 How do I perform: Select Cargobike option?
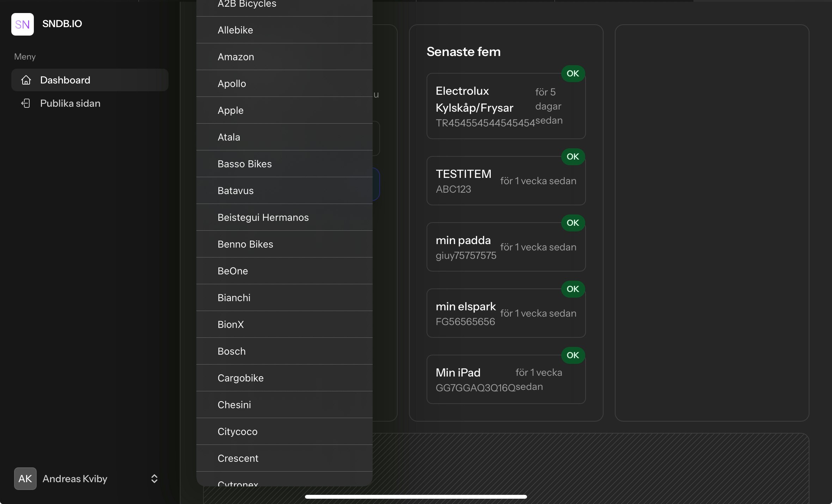pyautogui.click(x=285, y=378)
